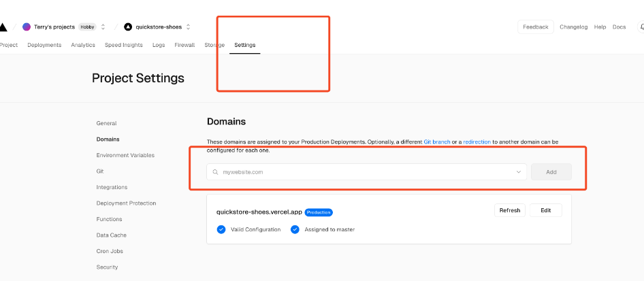Follow the redirection link
644x281 pixels.
point(477,142)
